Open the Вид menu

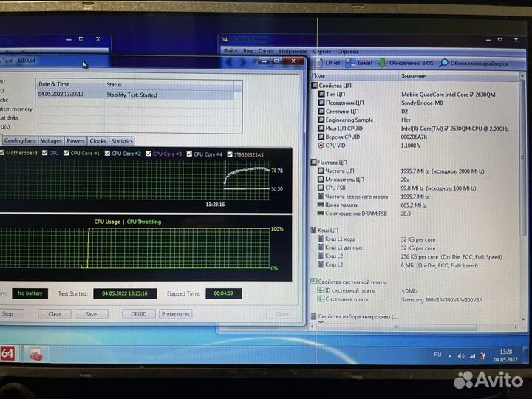coord(248,51)
